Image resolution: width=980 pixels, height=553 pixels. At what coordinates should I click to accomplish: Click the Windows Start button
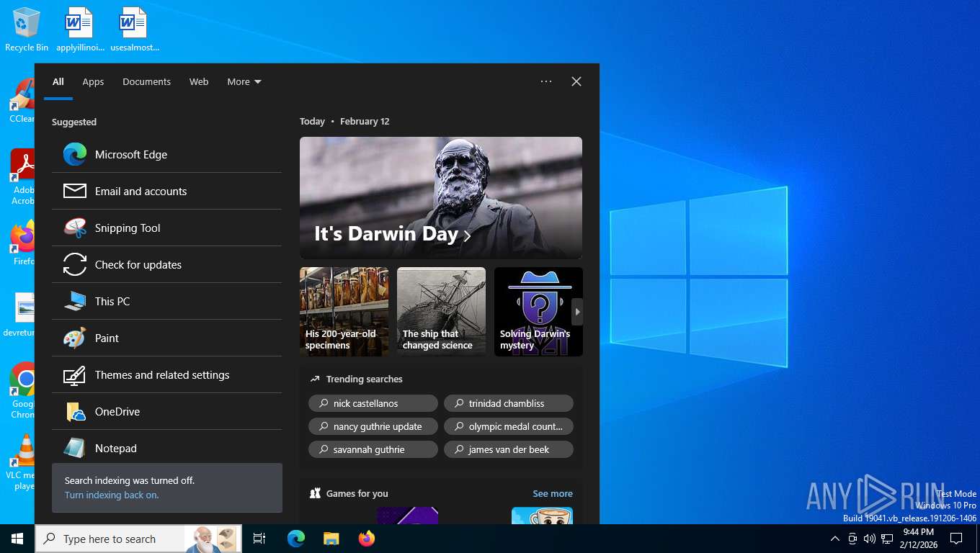click(17, 539)
